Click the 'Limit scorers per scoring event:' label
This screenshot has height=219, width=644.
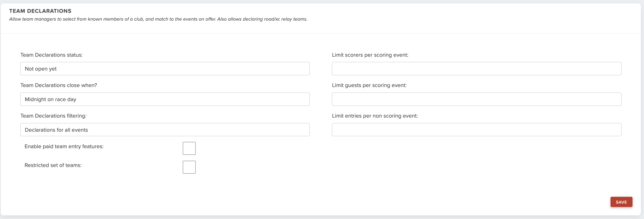point(370,55)
